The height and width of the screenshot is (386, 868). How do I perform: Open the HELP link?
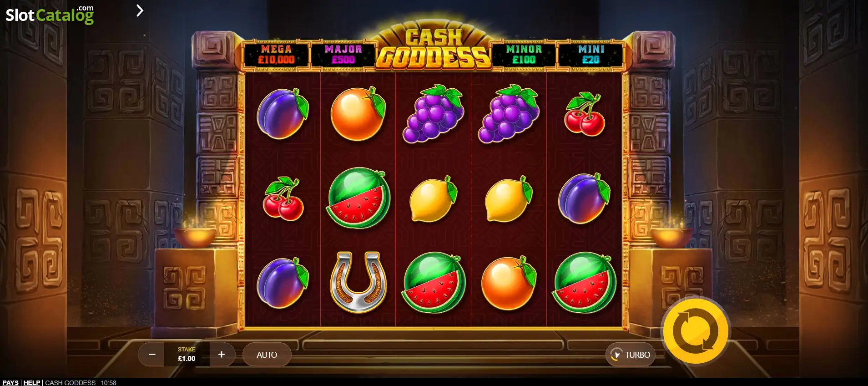click(32, 382)
